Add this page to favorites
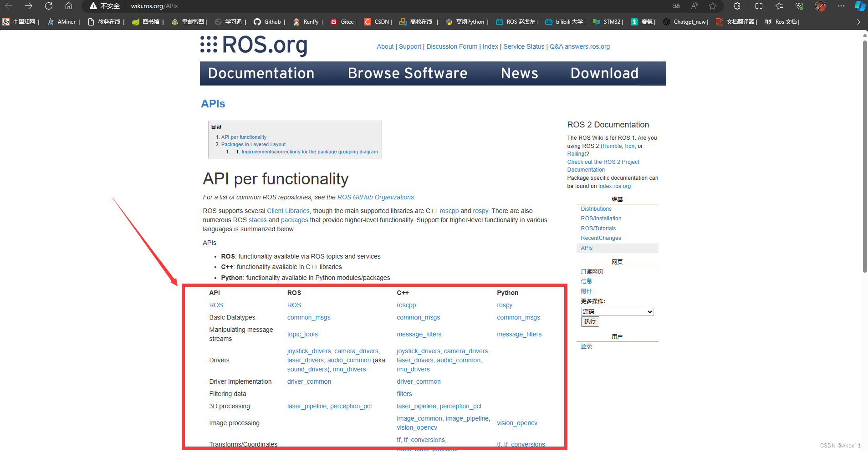The width and height of the screenshot is (868, 452). coord(713,6)
